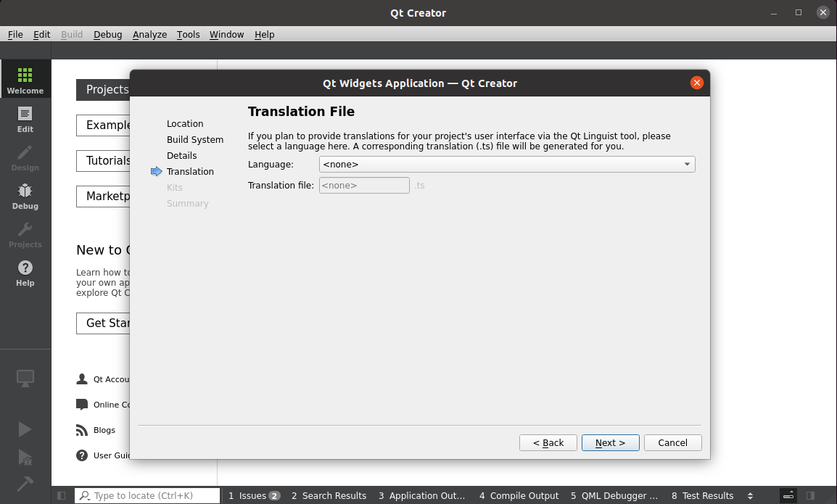This screenshot has height=504, width=837.
Task: Open the Issues output pane
Action: (254, 495)
